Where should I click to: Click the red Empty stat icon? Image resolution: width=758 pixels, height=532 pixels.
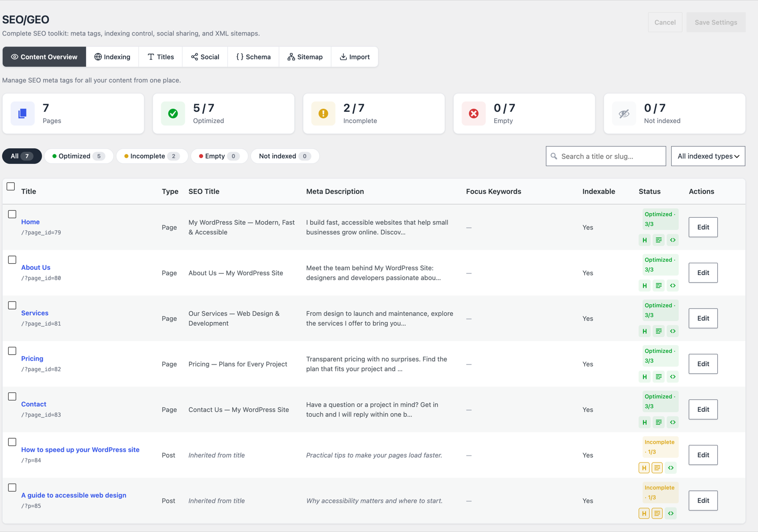[x=474, y=114]
